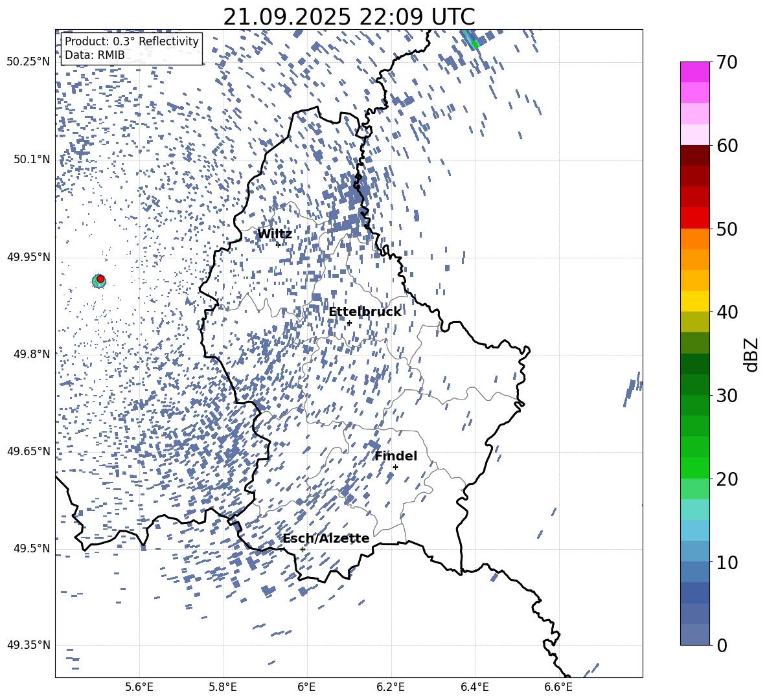
Task: Click the 5.6°E longitude label
Action: 139,687
